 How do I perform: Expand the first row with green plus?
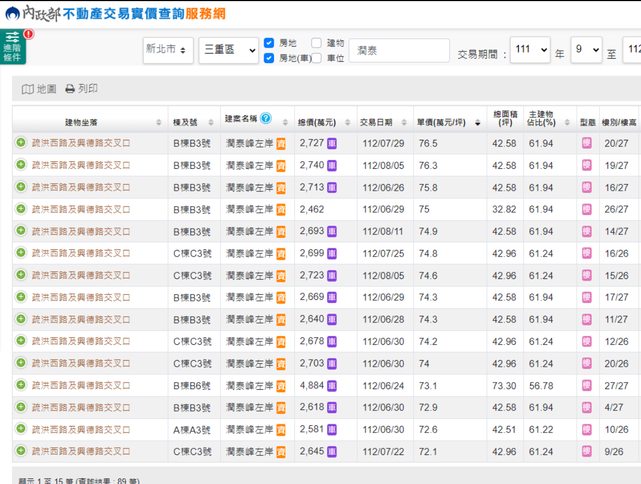click(21, 144)
